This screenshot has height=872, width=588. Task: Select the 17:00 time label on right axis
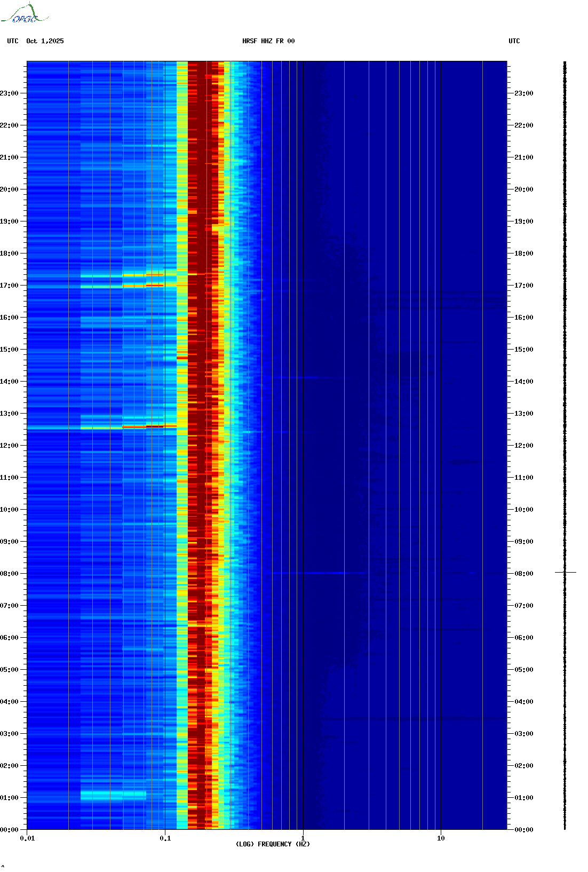[523, 286]
